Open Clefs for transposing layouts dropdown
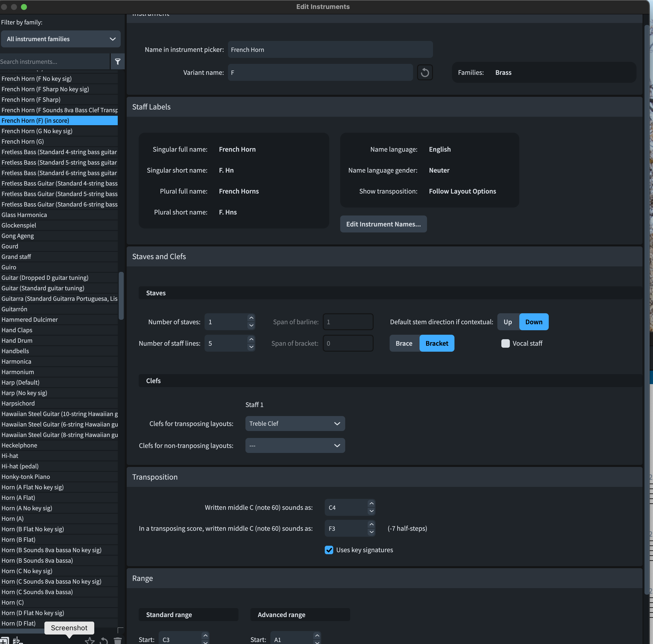This screenshot has height=644, width=653. (x=295, y=423)
